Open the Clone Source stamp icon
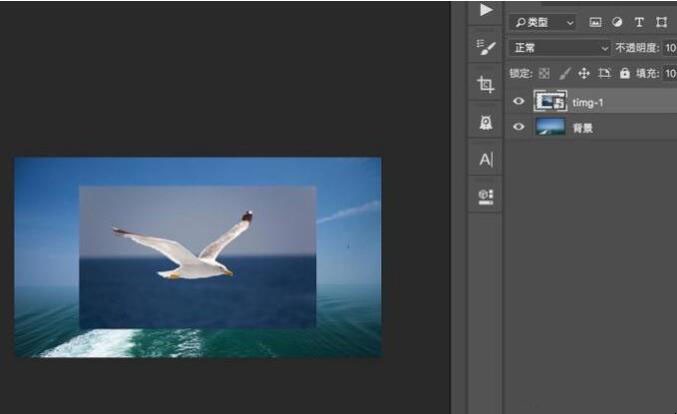The width and height of the screenshot is (677, 414). [x=486, y=122]
